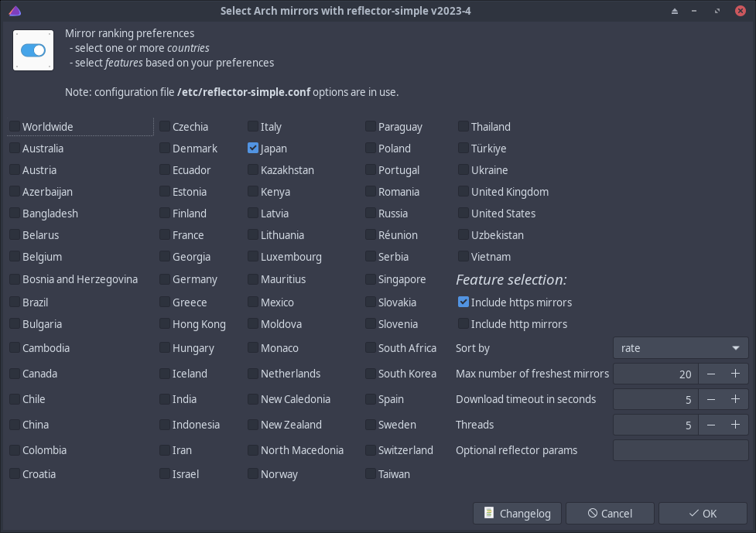Screen dimensions: 756x533
Task: Check the Austria checkbox
Action: coord(15,169)
